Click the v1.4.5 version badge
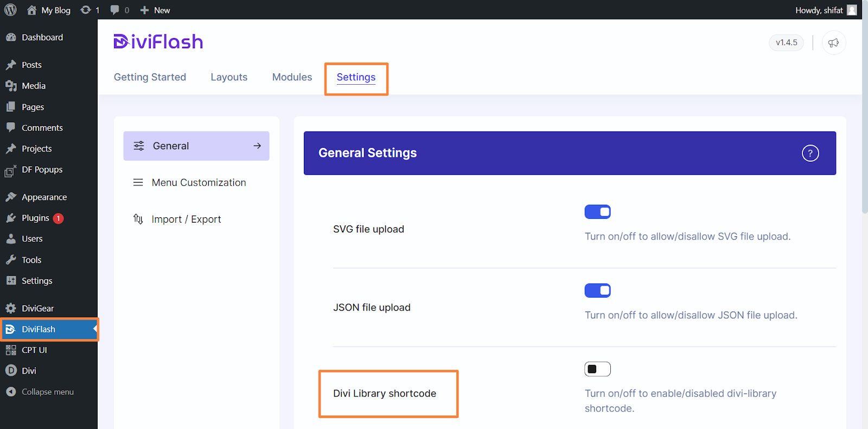The height and width of the screenshot is (429, 868). (x=786, y=42)
